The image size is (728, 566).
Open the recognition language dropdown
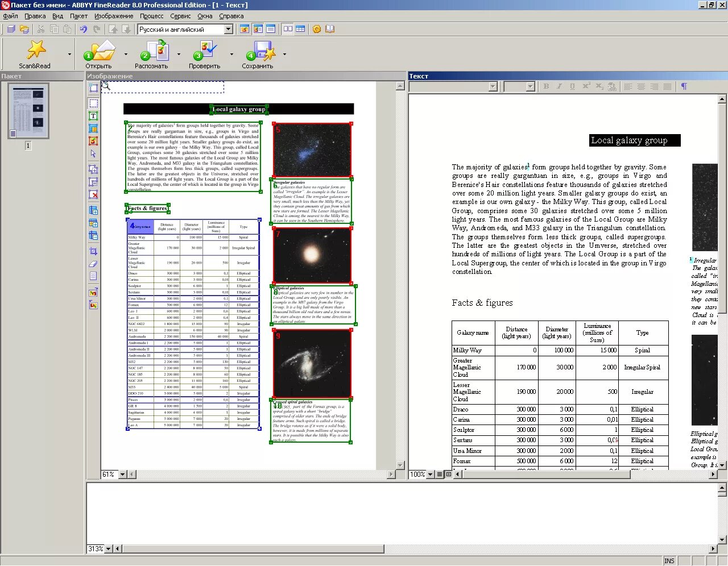pos(229,29)
